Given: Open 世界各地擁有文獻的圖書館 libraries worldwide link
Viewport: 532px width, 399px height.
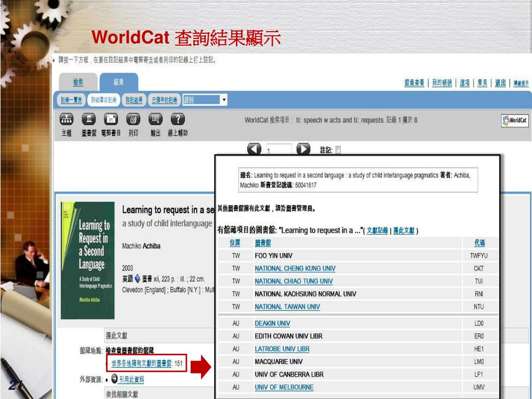Looking at the screenshot, I should point(142,363).
